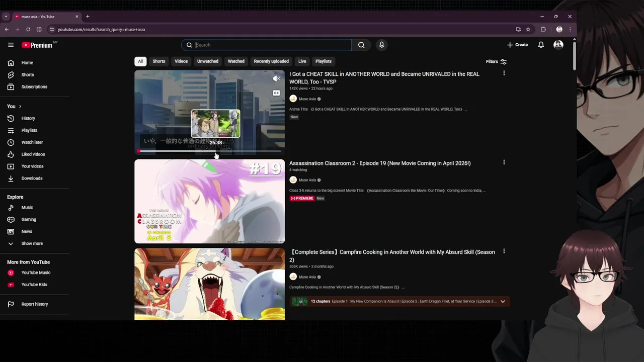Open the Chrome three-dot menu

tap(570, 30)
